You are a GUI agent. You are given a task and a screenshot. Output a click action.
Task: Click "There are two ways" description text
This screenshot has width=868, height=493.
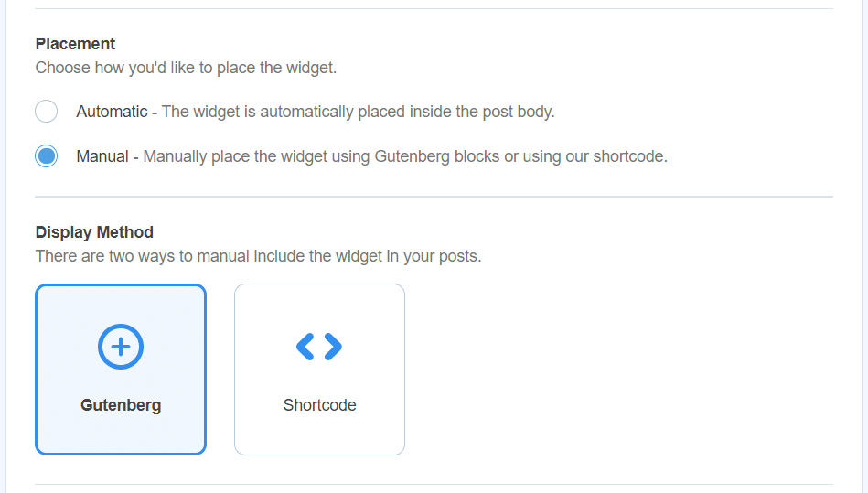tap(258, 256)
